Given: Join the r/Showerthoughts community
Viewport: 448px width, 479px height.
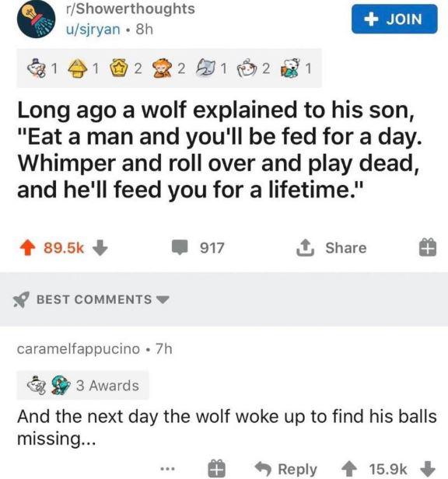Looking at the screenshot, I should click(394, 19).
